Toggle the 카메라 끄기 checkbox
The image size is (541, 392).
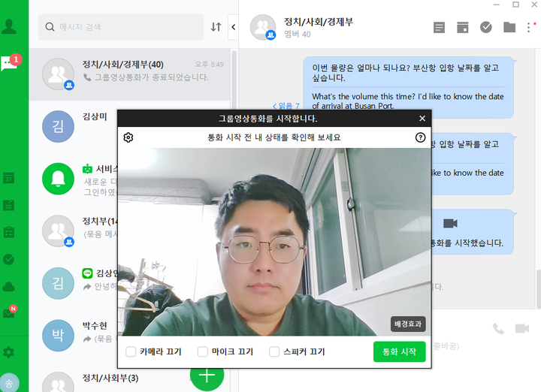(131, 352)
